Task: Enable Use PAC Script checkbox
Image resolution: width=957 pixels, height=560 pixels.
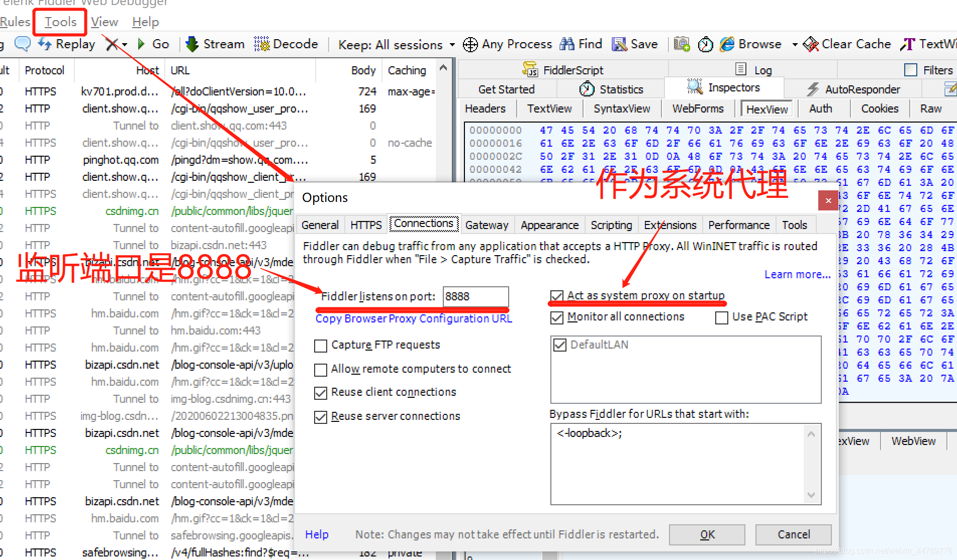Action: [721, 317]
